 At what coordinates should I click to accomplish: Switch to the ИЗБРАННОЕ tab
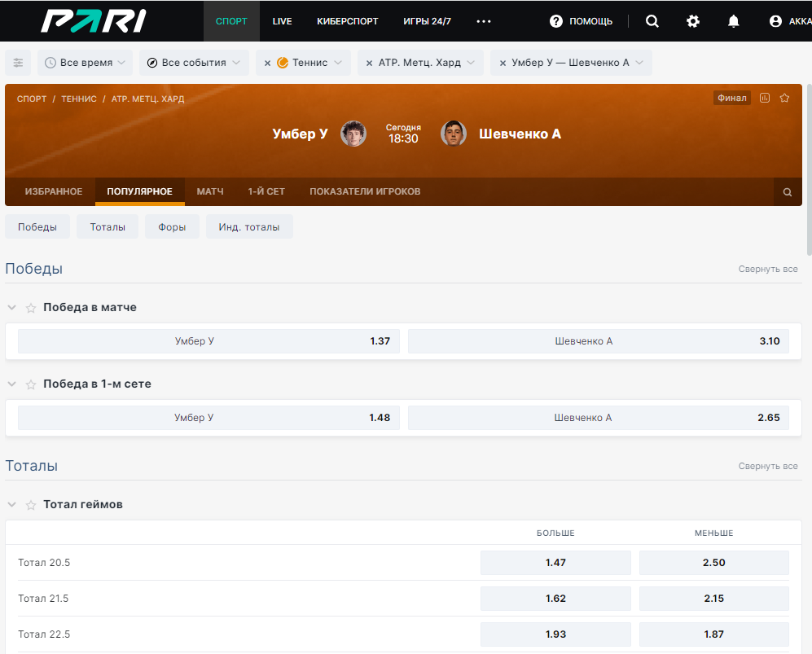click(53, 191)
